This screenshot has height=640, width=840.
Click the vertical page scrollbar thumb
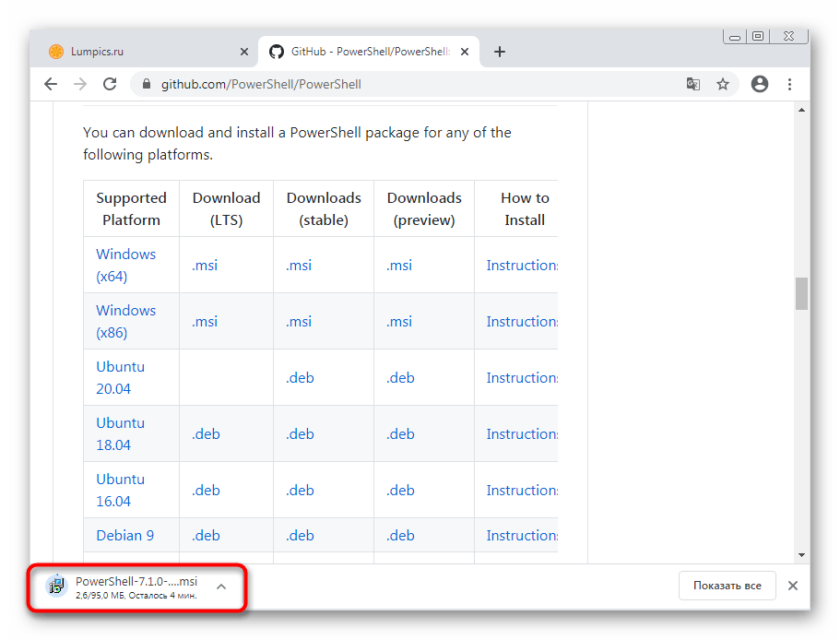tap(801, 293)
